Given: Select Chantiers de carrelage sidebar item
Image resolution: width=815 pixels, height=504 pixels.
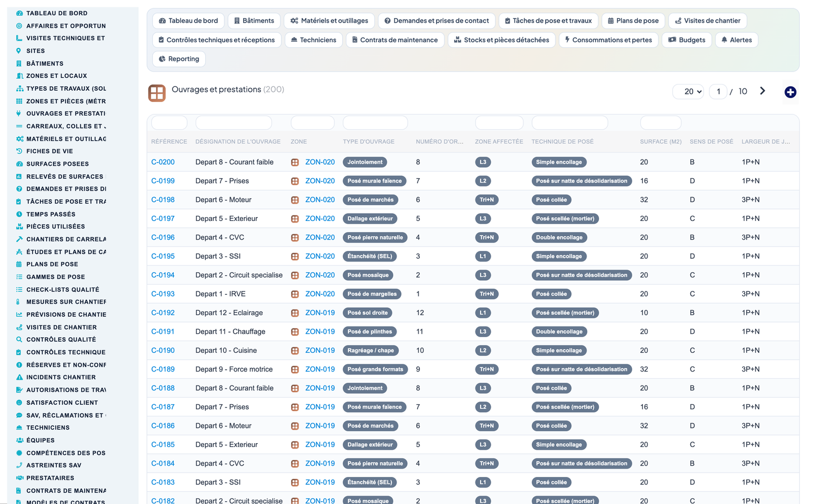Looking at the screenshot, I should tap(66, 239).
